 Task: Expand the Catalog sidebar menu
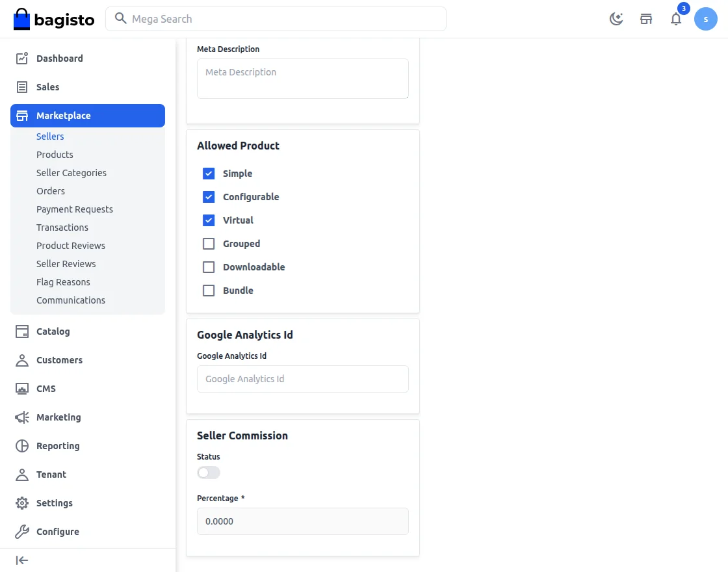coord(53,331)
